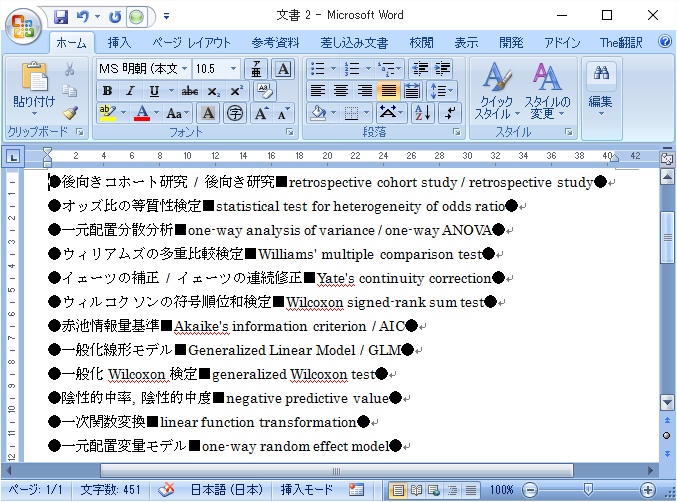Toggle bold formatting
The height and width of the screenshot is (502, 677).
point(107,91)
